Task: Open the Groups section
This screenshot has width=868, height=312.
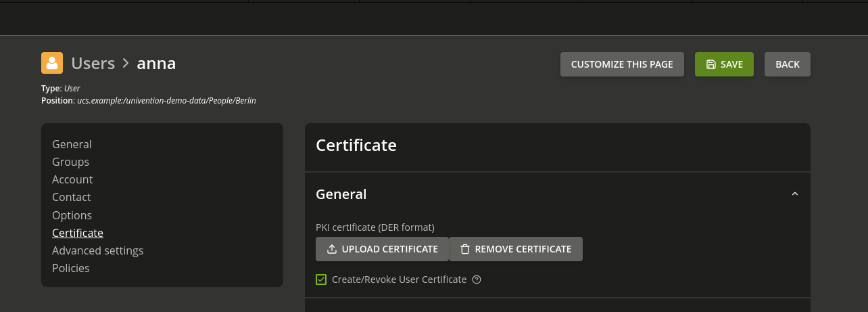Action: click(x=70, y=162)
